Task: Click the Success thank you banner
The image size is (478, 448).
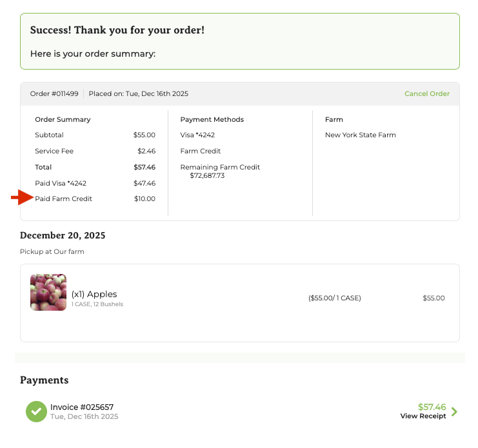Action: pos(239,41)
